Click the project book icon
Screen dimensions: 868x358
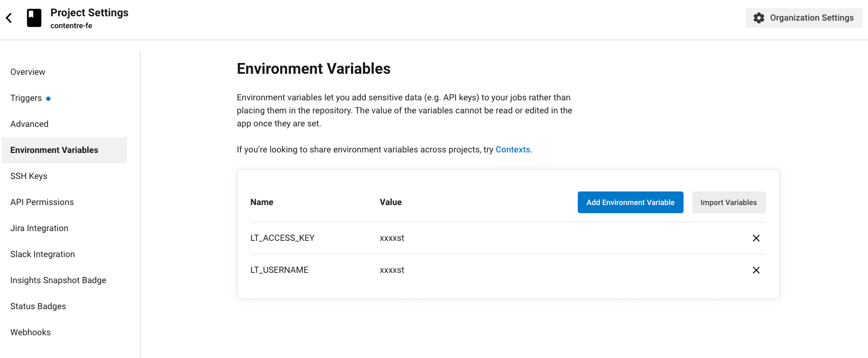(34, 18)
